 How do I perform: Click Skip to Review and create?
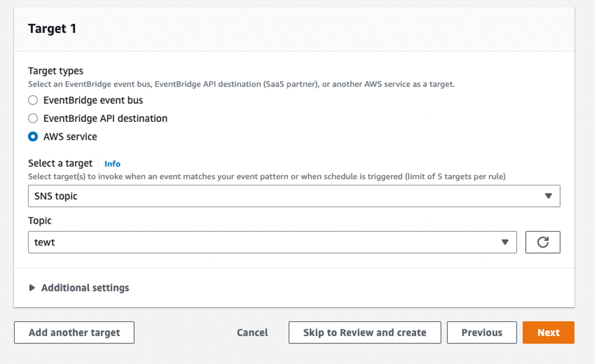pos(365,332)
